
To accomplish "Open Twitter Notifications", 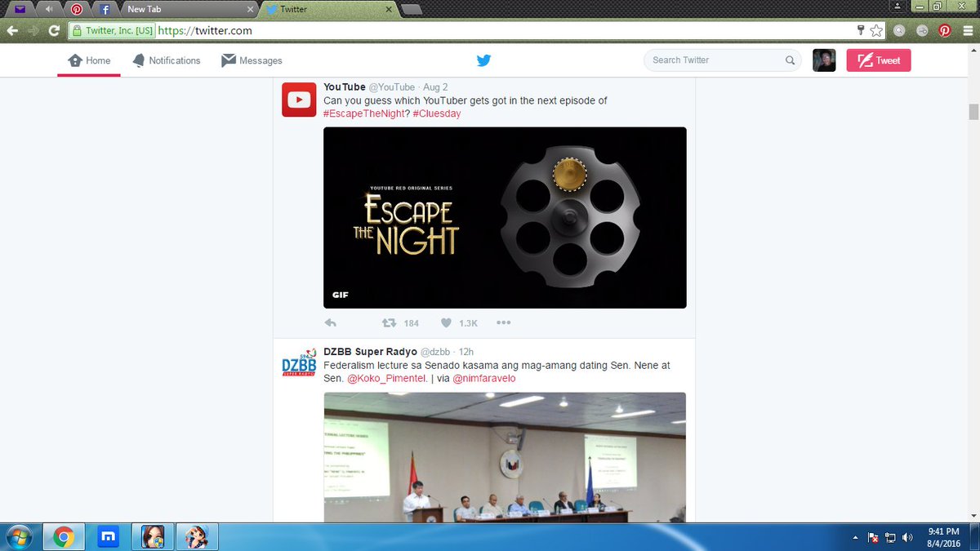I will click(166, 60).
